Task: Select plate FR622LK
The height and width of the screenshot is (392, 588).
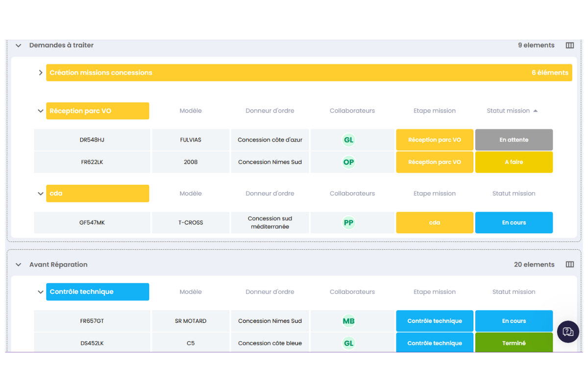Action: tap(92, 162)
